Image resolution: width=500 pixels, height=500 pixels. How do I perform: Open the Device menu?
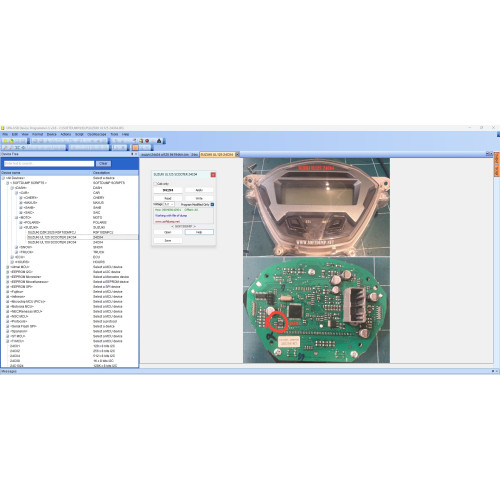pos(52,134)
